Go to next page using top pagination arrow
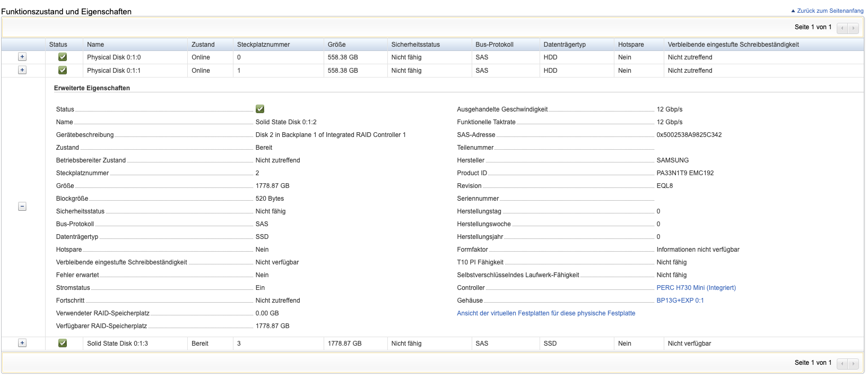The image size is (868, 377). click(x=853, y=28)
